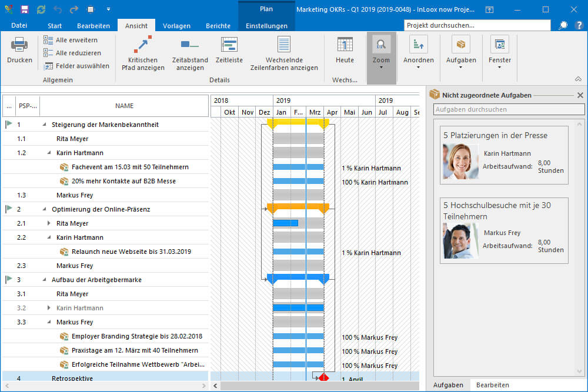Image resolution: width=588 pixels, height=392 pixels.
Task: Click the undo arrow icon
Action: [58, 9]
